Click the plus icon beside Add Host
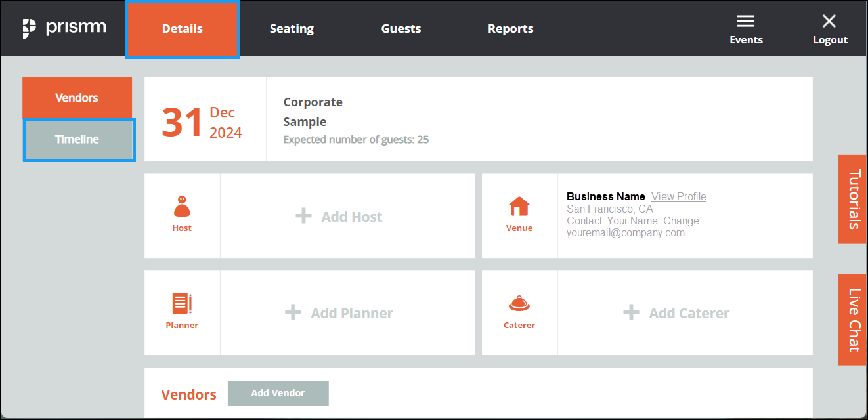This screenshot has height=420, width=868. (x=303, y=216)
